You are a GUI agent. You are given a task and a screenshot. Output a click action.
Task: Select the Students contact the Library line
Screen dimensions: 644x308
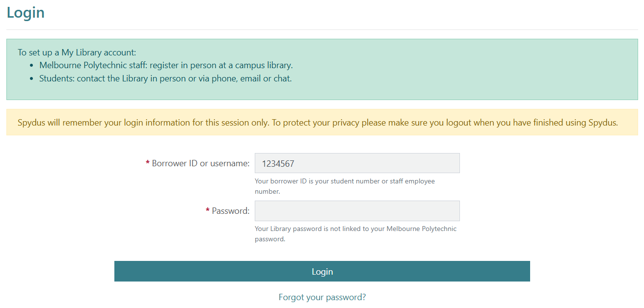[x=165, y=78]
